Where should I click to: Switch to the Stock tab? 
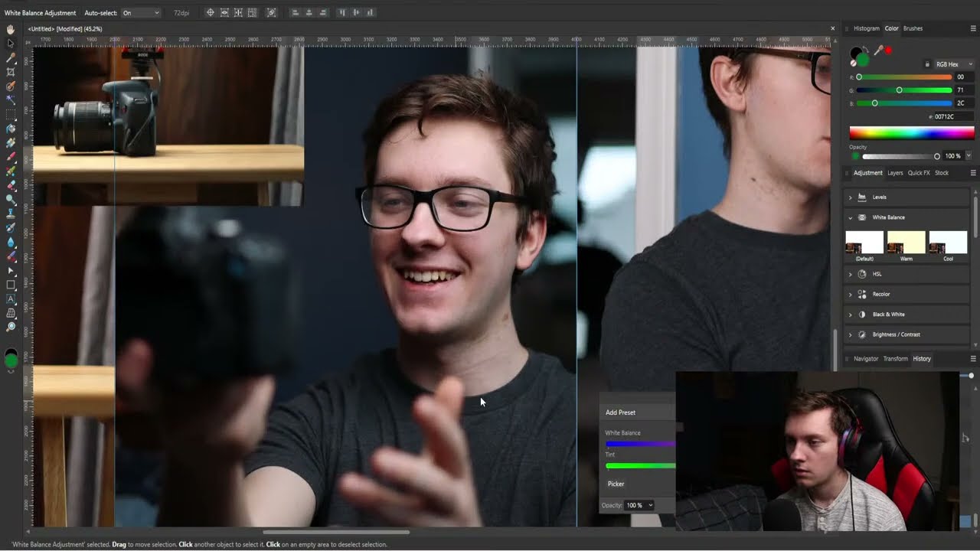(x=942, y=173)
